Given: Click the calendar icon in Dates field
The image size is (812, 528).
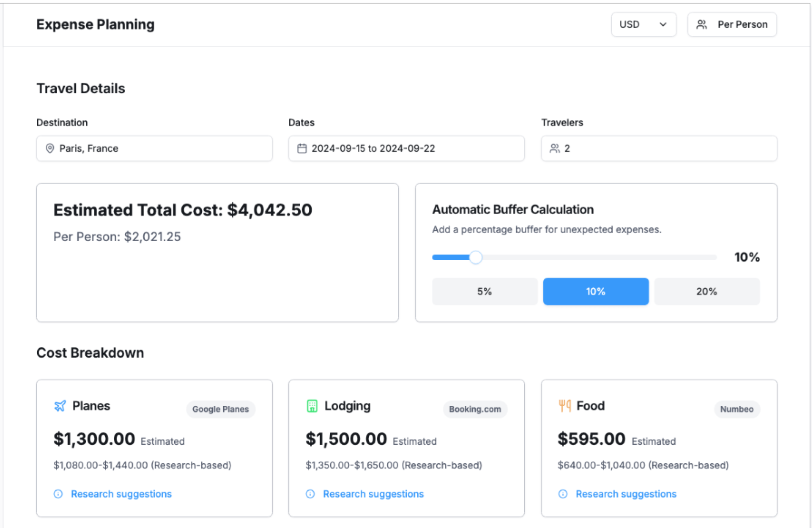Looking at the screenshot, I should 302,148.
